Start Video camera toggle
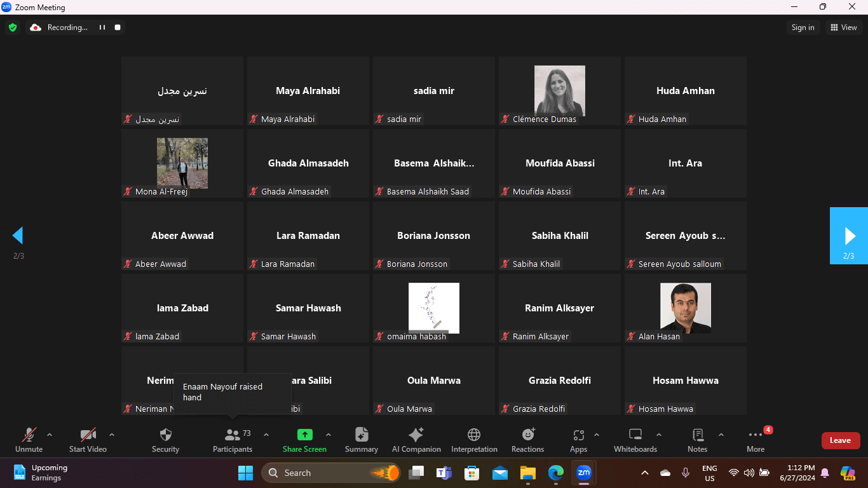The image size is (868, 488). 88,435
